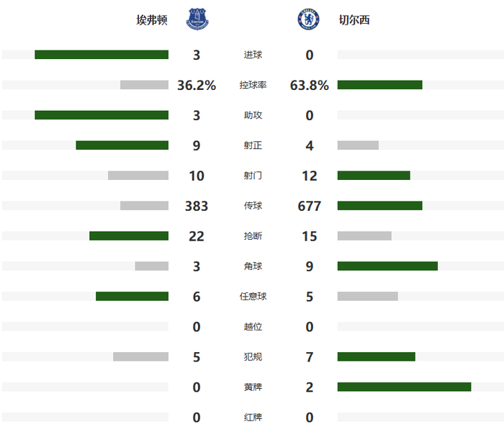The image size is (504, 437).
Task: Click the 控球率 stat label
Action: tap(253, 85)
